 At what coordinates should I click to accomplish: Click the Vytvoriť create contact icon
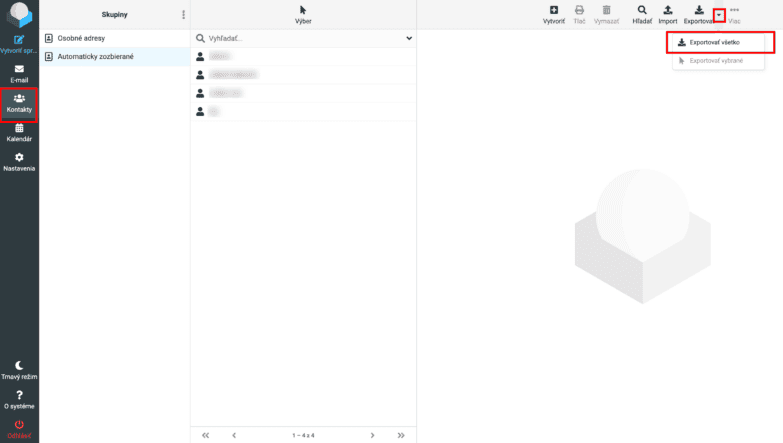pyautogui.click(x=553, y=13)
